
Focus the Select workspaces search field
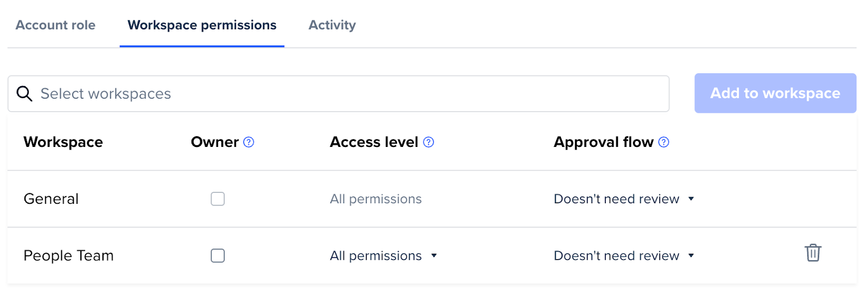point(339,94)
